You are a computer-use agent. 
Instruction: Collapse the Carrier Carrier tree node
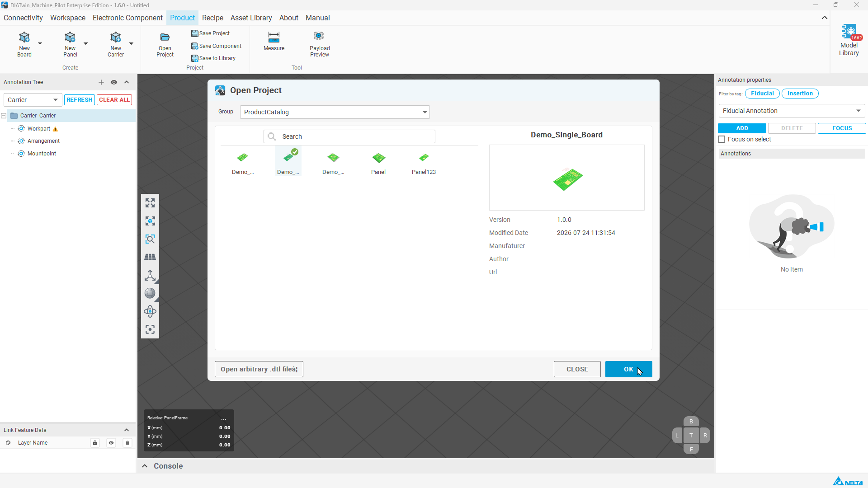pyautogui.click(x=4, y=116)
